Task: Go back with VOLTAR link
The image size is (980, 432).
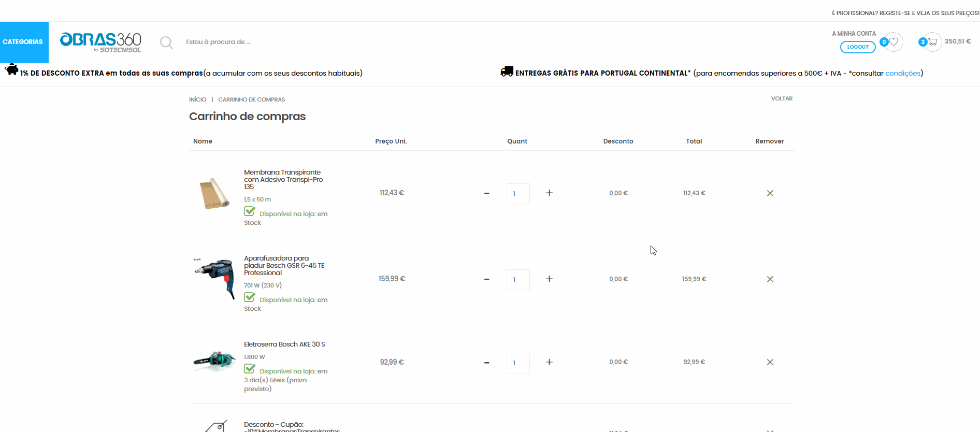Action: tap(782, 98)
